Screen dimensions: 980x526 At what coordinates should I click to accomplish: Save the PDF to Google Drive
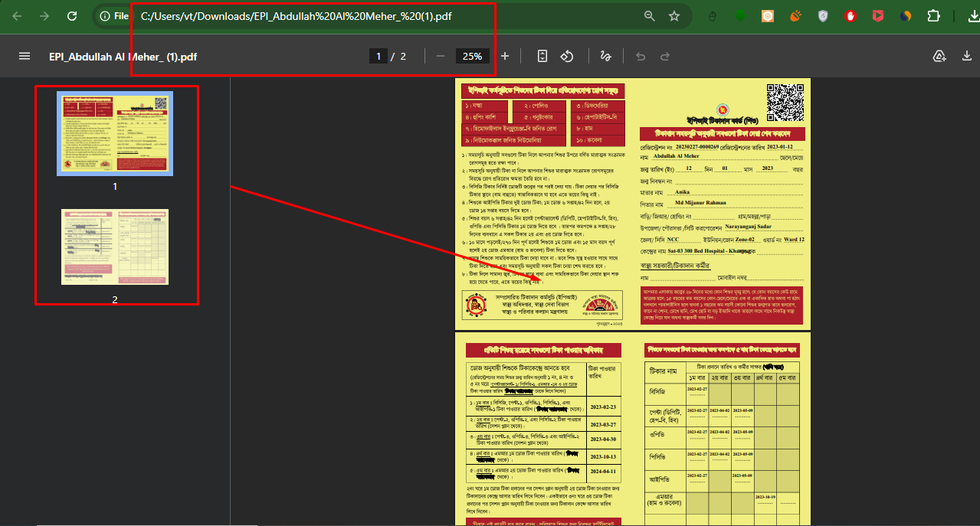coord(939,56)
